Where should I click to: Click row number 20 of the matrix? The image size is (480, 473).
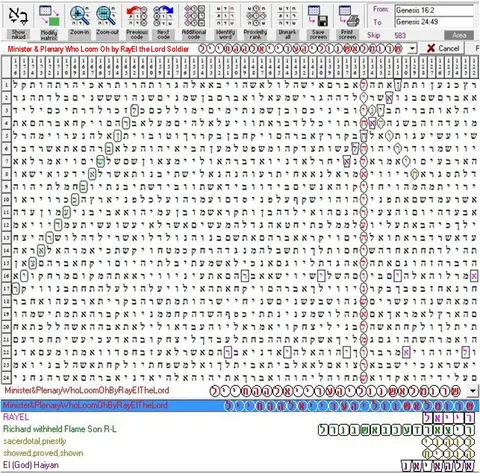point(6,327)
